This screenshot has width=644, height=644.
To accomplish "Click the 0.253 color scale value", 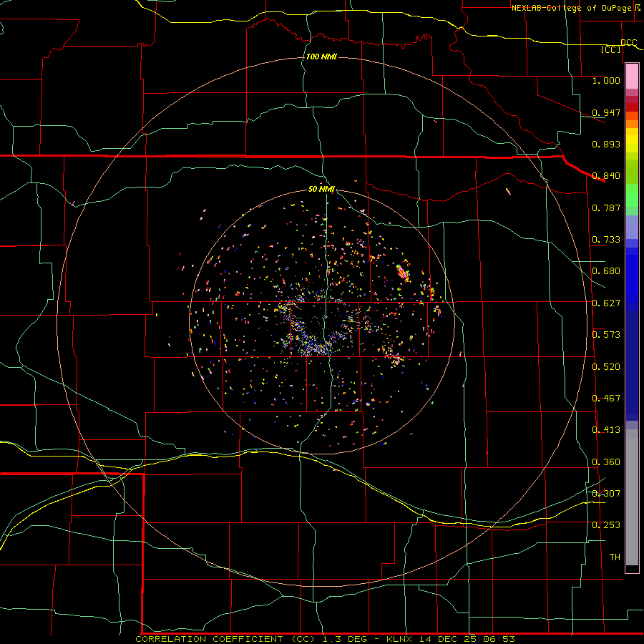I will [x=606, y=525].
